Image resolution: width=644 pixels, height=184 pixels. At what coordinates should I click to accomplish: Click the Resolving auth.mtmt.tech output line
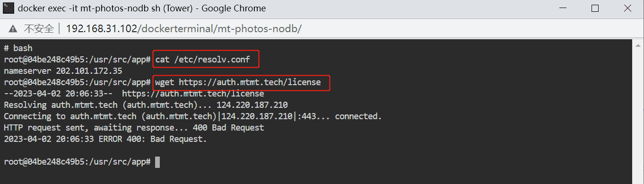click(x=146, y=105)
